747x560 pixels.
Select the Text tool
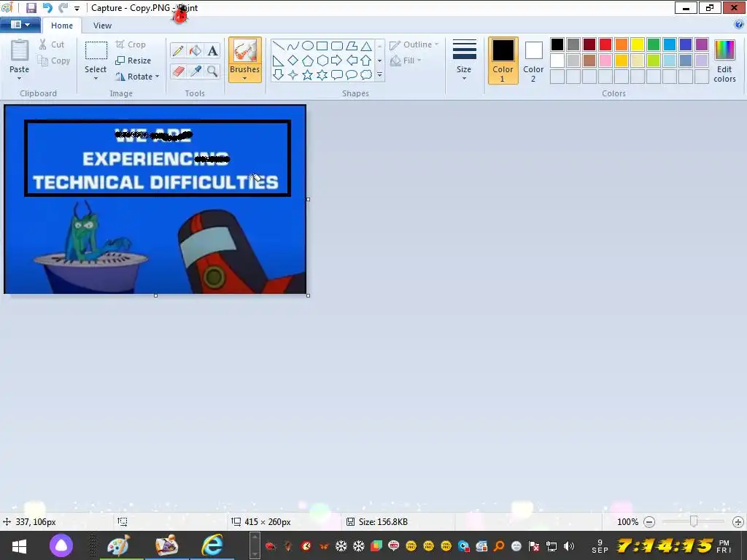point(212,50)
